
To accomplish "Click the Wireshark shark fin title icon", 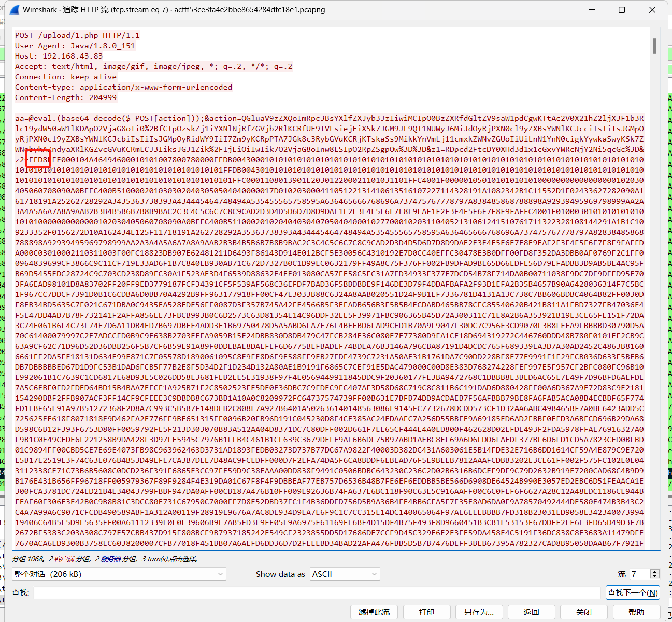I will (x=15, y=10).
